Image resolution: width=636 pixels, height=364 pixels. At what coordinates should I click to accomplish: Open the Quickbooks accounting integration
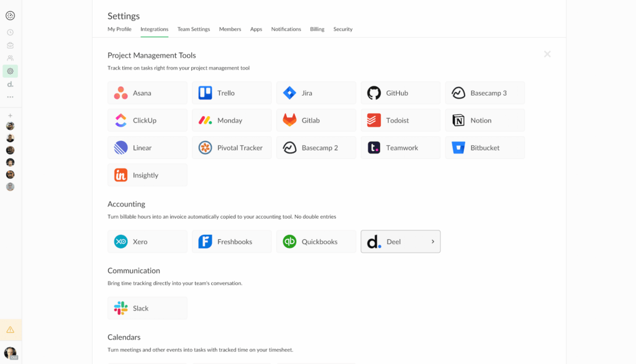coord(316,242)
